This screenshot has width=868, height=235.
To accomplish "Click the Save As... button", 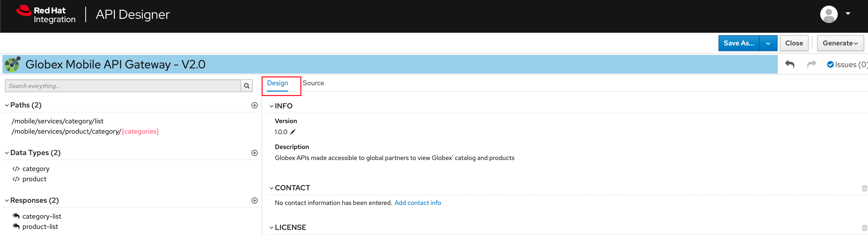I will tap(739, 43).
